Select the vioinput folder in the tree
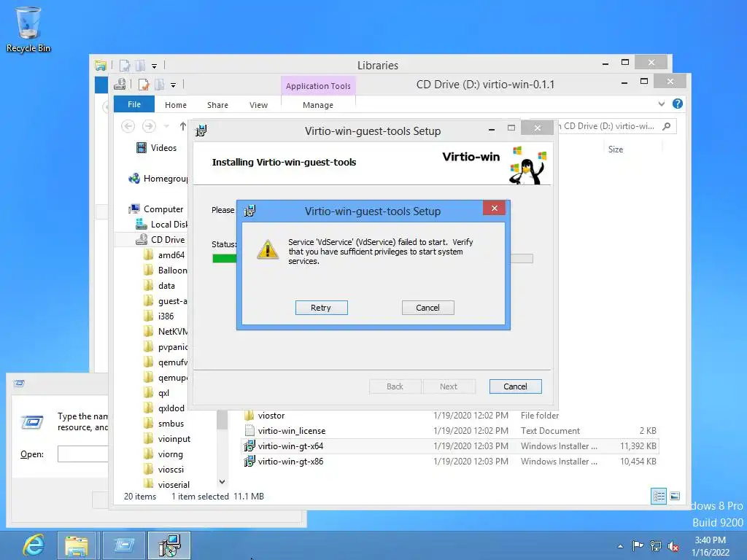The width and height of the screenshot is (747, 560). (167, 438)
